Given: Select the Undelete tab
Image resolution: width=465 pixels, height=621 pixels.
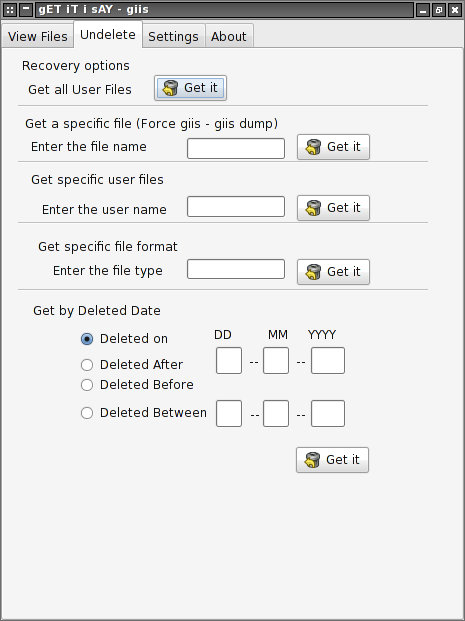Looking at the screenshot, I should coord(108,35).
